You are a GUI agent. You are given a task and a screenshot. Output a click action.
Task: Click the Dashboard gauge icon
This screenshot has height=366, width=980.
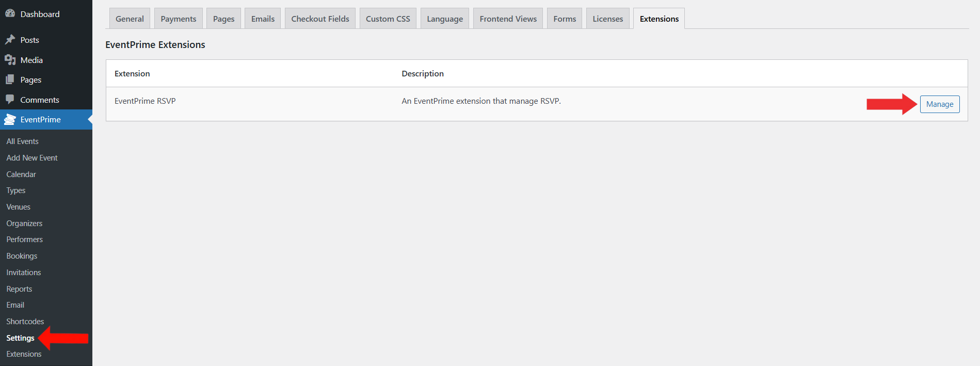[10, 14]
